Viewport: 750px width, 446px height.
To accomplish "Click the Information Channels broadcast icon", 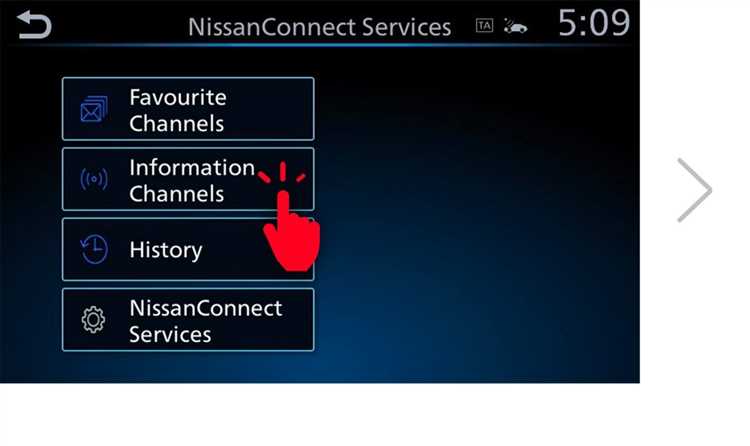I will coord(94,179).
